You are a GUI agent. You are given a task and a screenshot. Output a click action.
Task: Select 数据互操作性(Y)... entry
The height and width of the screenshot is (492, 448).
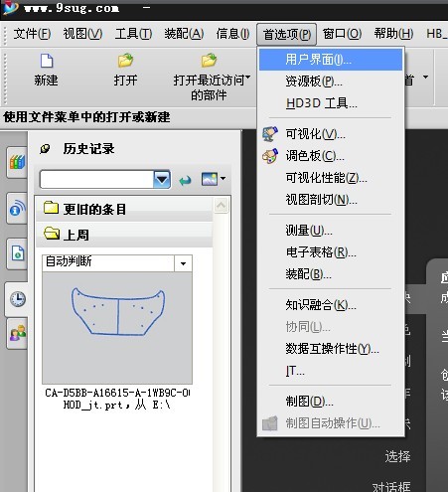[x=331, y=349]
